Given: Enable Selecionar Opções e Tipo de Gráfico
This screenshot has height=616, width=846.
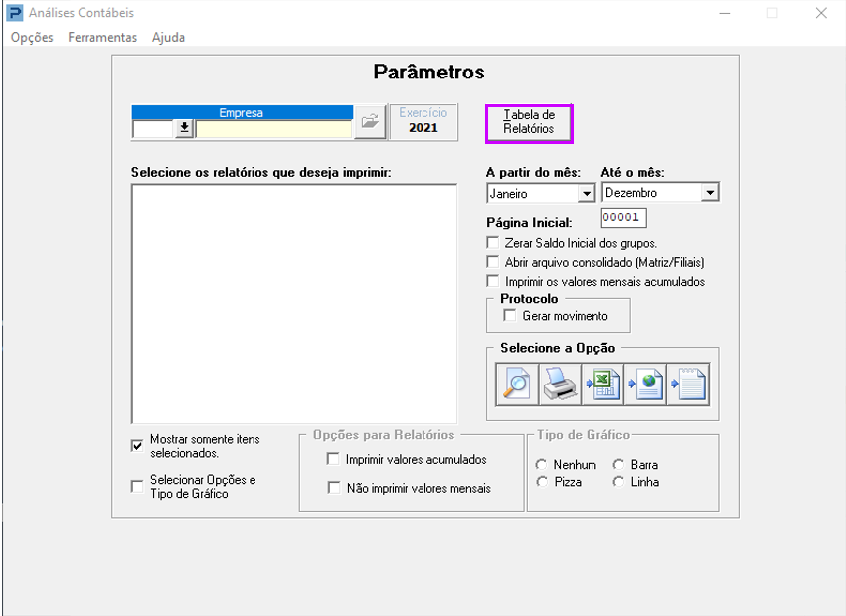Looking at the screenshot, I should tap(137, 486).
